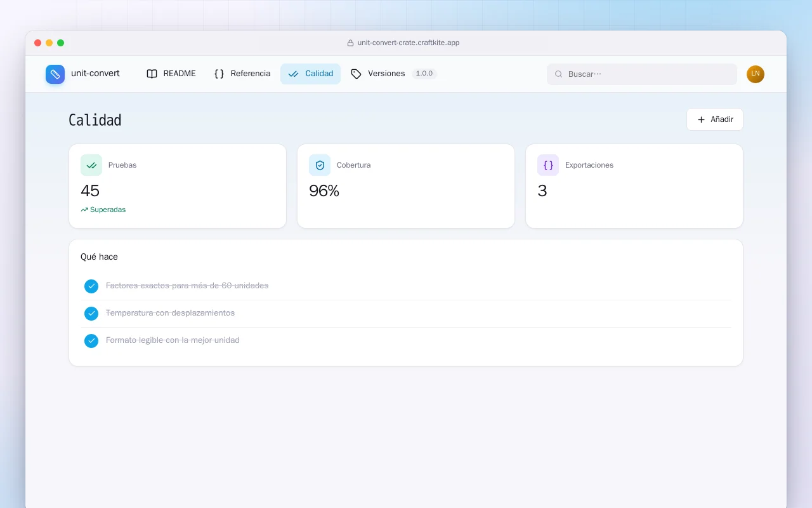Click the 'Pruebas' card label
The image size is (812, 508).
(122, 165)
